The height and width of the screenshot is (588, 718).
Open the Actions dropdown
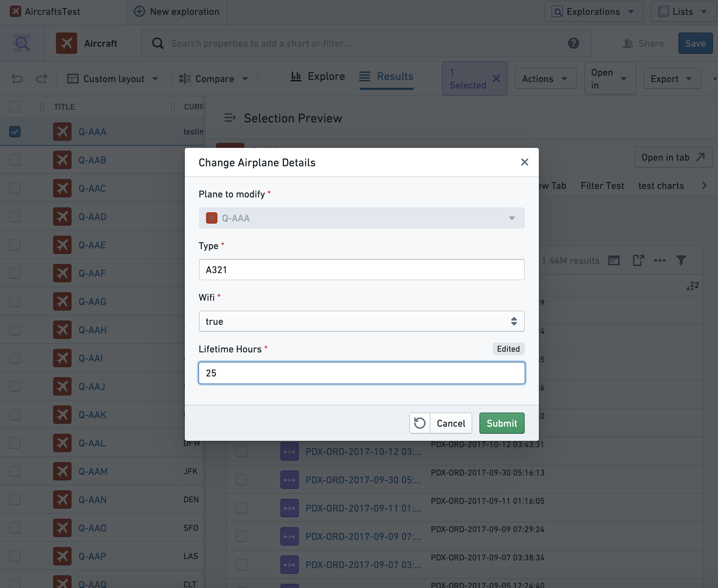546,79
